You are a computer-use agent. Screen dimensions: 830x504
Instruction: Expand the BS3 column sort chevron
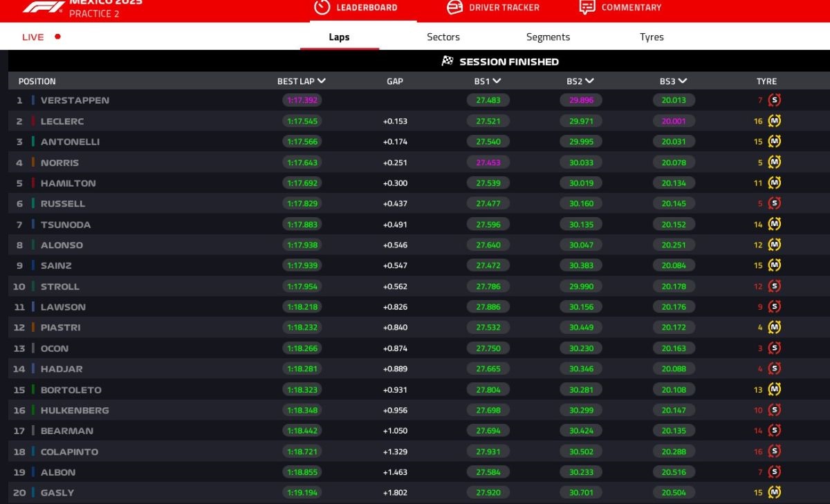pos(683,82)
